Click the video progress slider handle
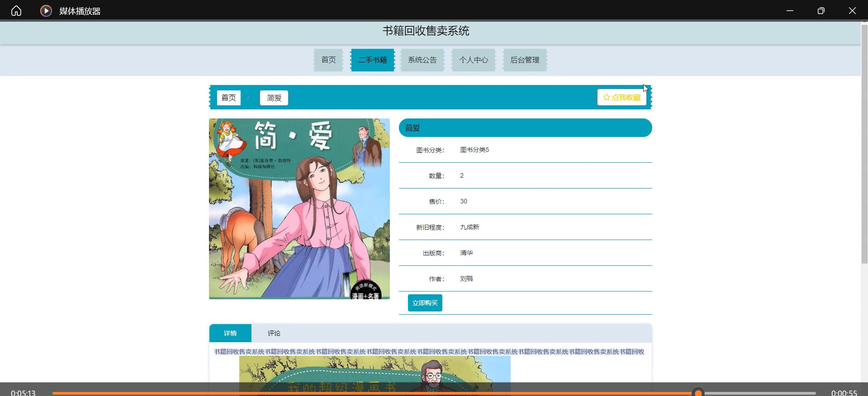 pos(698,393)
